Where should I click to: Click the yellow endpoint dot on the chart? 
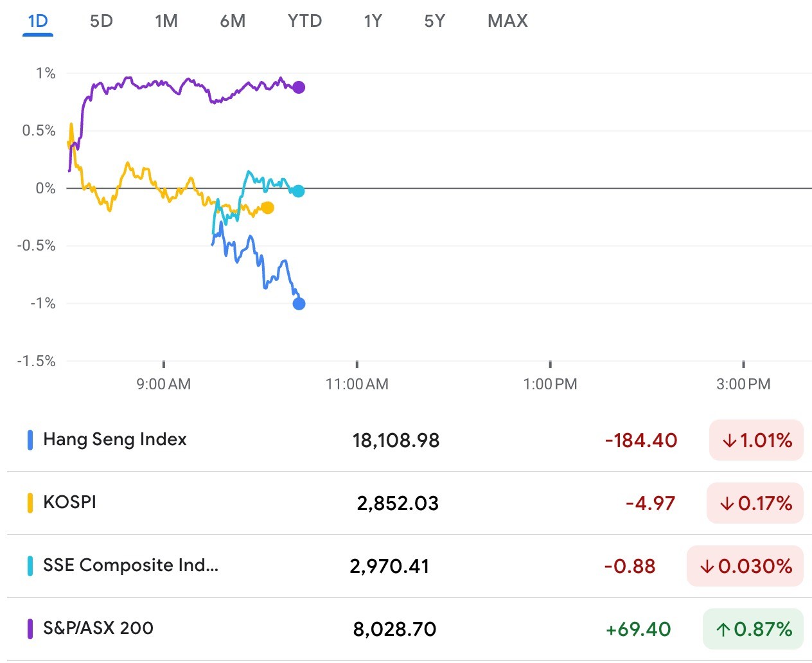[268, 208]
